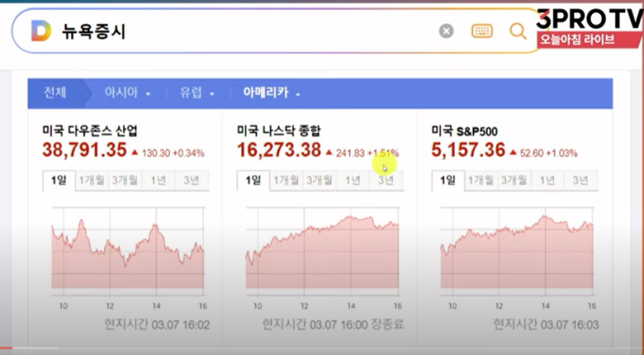Select 3개월 tab for Nasdaq chart
The image size is (644, 355).
tap(320, 181)
